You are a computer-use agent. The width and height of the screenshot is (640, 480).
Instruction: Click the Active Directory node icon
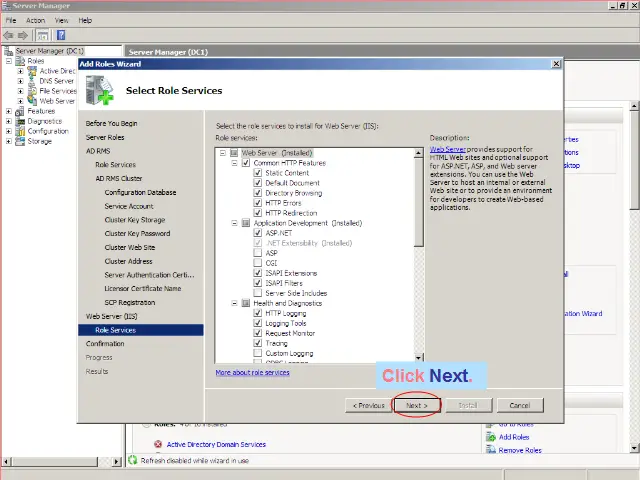(x=32, y=71)
